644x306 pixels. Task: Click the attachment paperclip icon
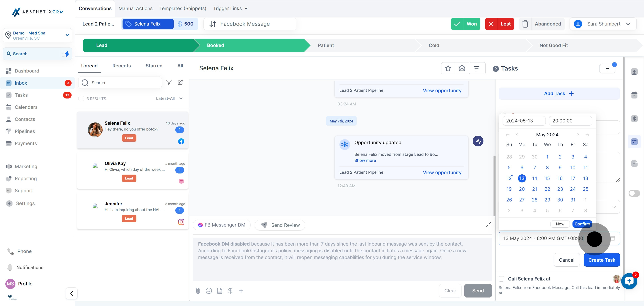point(198,291)
